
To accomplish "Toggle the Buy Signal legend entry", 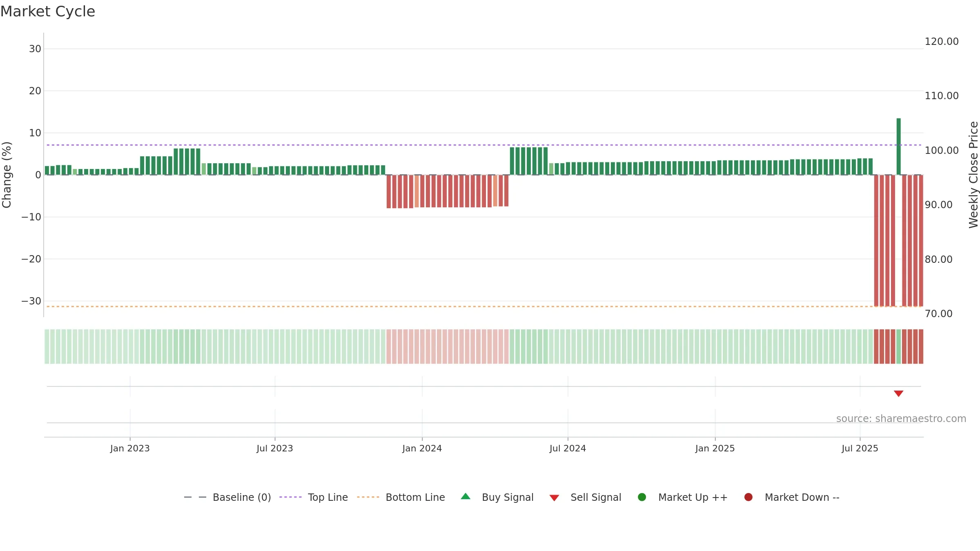I will pyautogui.click(x=497, y=497).
